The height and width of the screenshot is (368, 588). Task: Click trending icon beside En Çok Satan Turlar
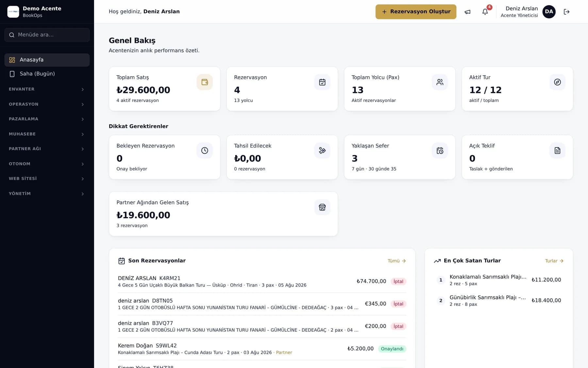[x=437, y=261]
